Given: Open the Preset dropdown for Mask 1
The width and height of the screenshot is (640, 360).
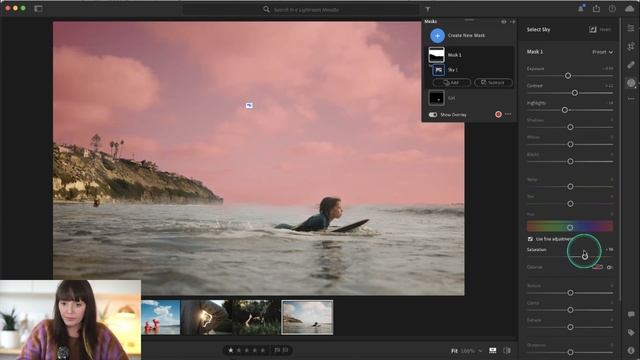Looking at the screenshot, I should [602, 52].
